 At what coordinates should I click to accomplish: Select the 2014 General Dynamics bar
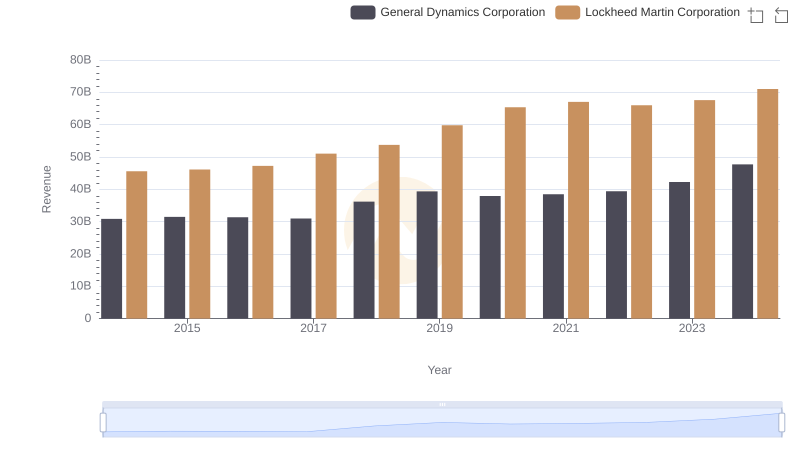tap(112, 269)
